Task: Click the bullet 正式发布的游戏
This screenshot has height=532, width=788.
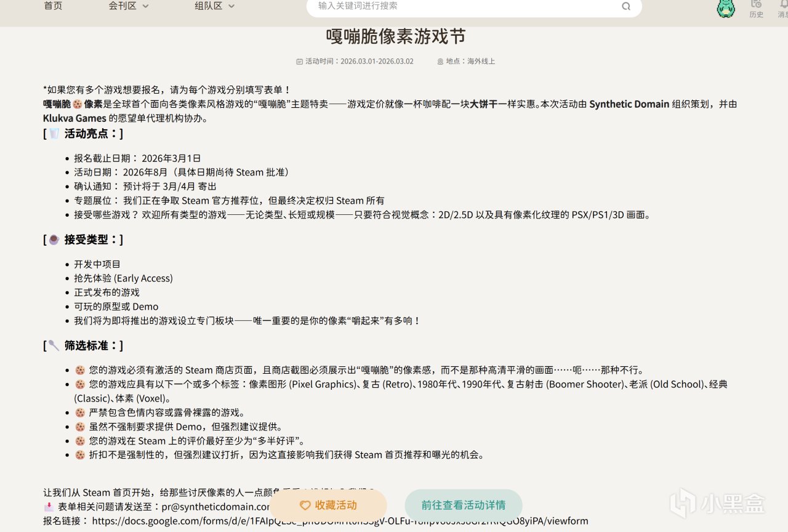Action: pos(107,292)
